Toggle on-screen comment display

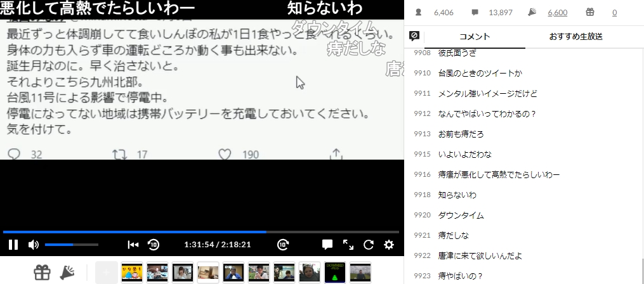(x=327, y=245)
